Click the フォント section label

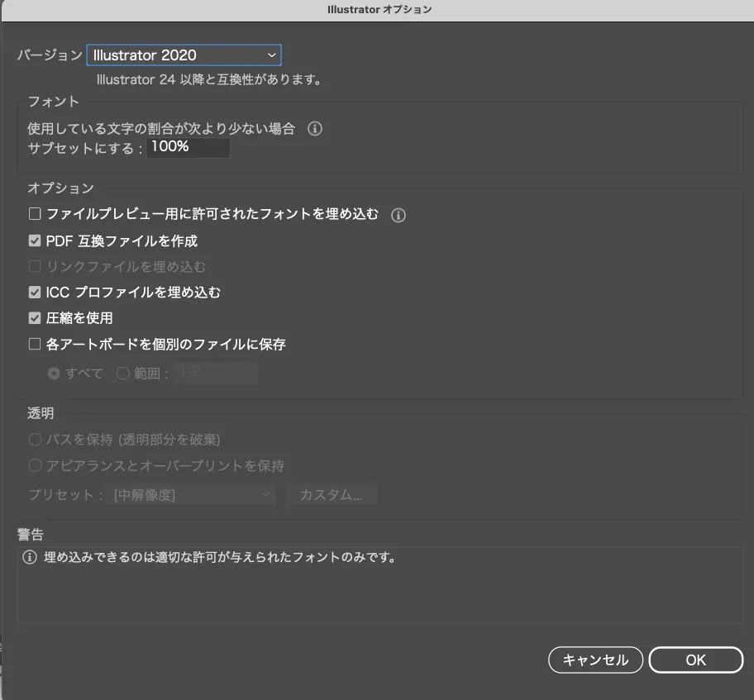click(54, 102)
